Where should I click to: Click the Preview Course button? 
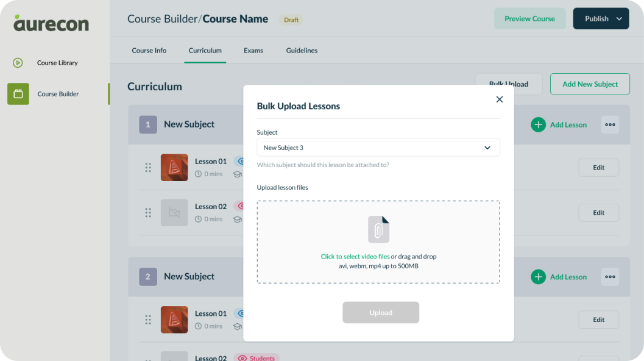[x=530, y=18]
